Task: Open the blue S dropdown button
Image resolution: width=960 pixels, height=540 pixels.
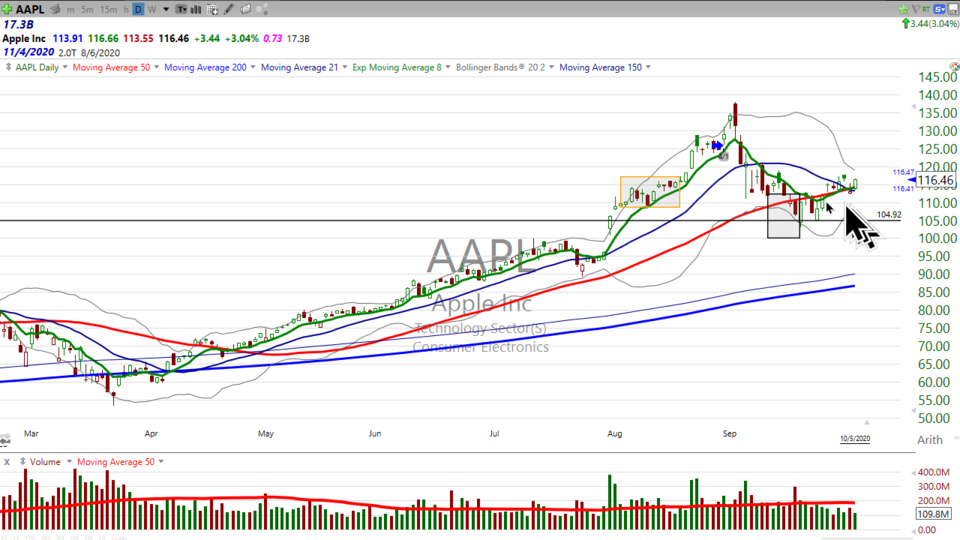Action: 939,9
